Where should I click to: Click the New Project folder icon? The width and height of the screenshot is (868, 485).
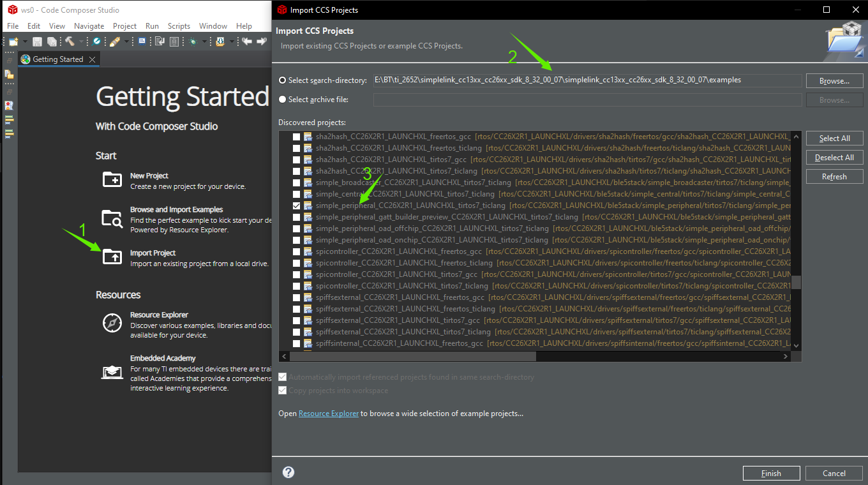[112, 179]
